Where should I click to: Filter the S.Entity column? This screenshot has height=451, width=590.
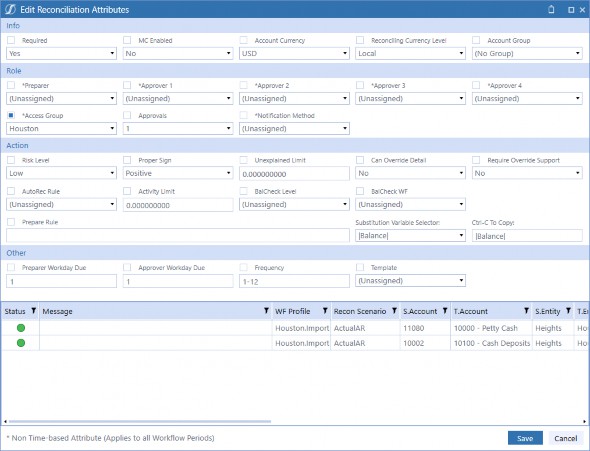coord(568,311)
